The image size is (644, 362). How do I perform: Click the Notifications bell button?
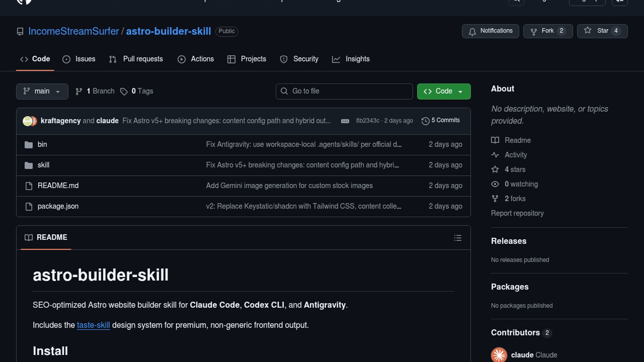490,31
